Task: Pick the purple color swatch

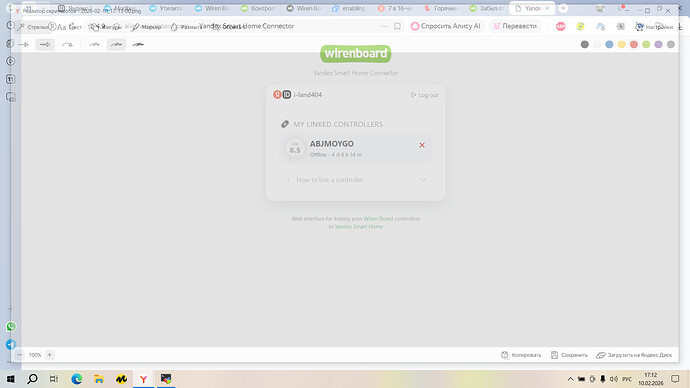Action: (658, 44)
